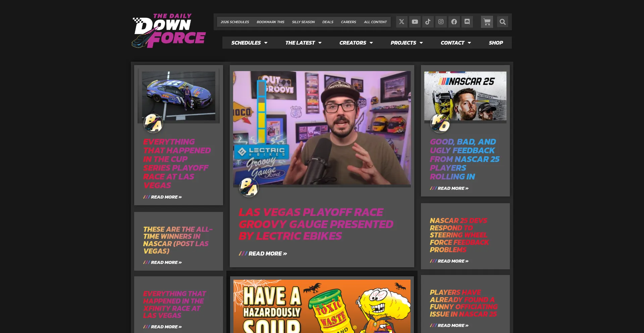
Task: Click the Discord icon in header
Action: tap(467, 22)
